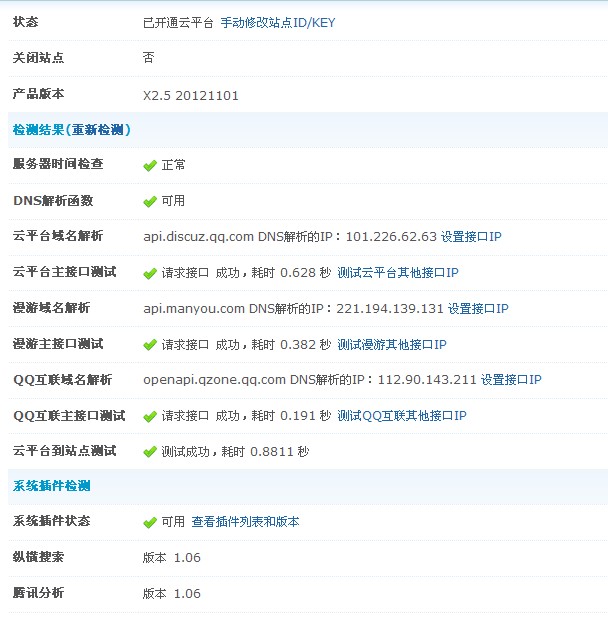This screenshot has width=608, height=620.
Task: Click the 系统插件检测 section header
Action: (51, 486)
